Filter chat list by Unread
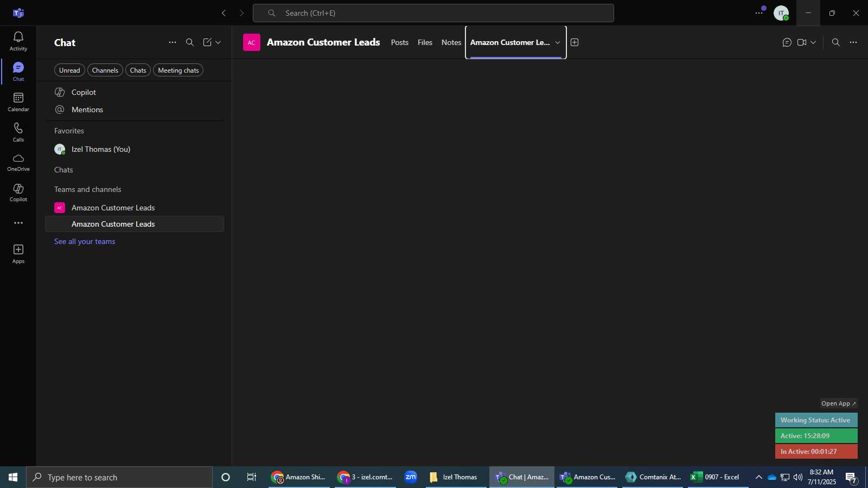The image size is (868, 488). pyautogui.click(x=69, y=70)
